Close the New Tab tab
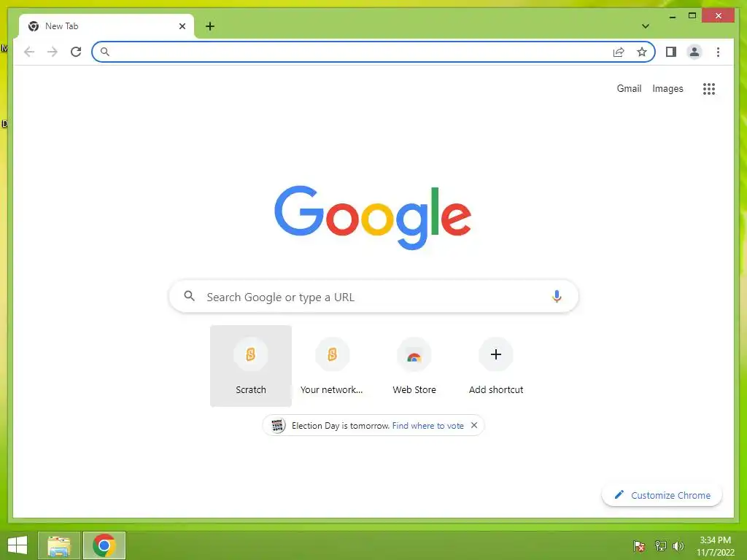Viewport: 747px width, 560px height. point(182,26)
